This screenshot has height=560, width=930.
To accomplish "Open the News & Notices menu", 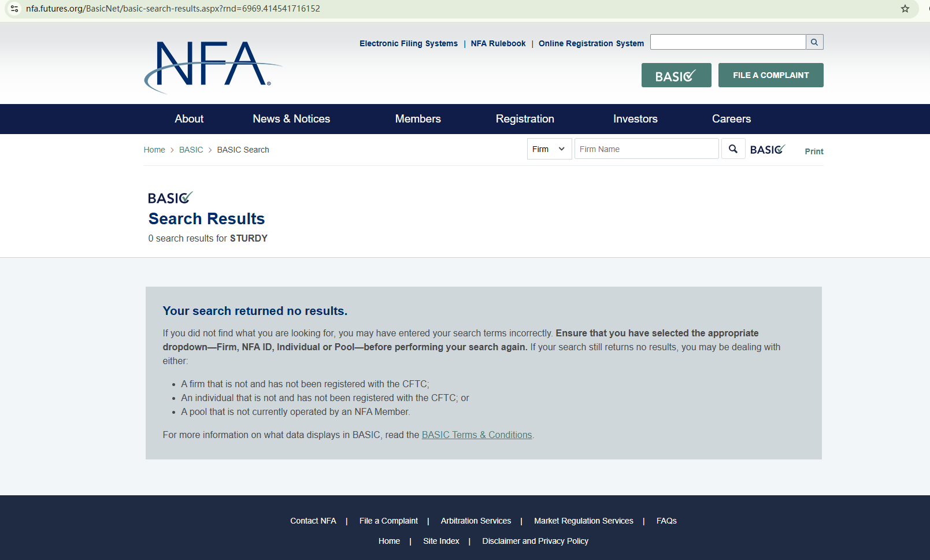I will [x=291, y=119].
